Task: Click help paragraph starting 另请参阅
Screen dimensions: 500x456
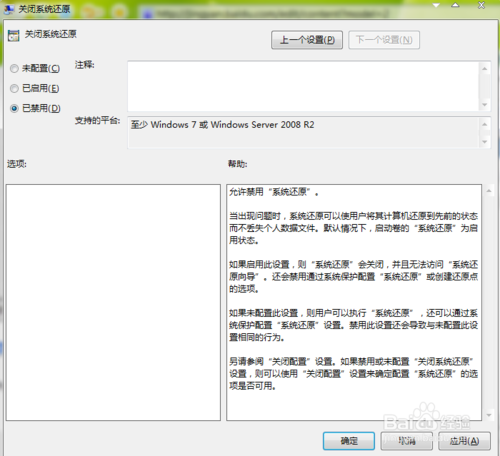Action: (353, 374)
